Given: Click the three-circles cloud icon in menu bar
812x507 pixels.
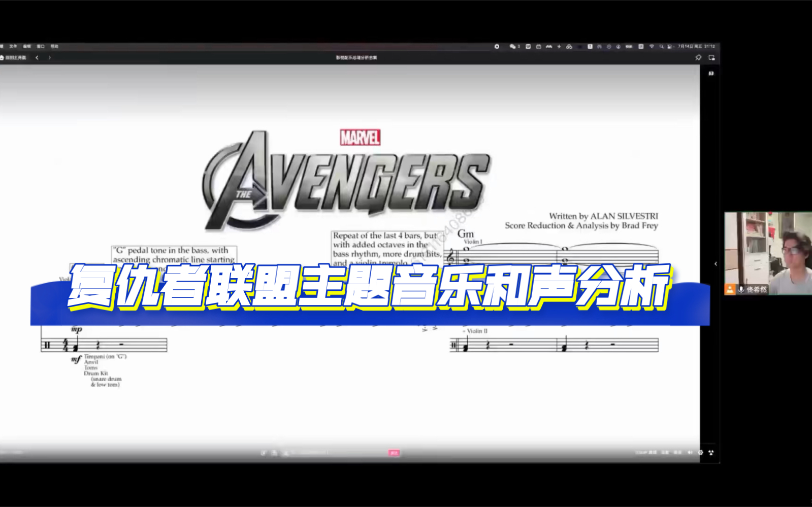Looking at the screenshot, I should [x=569, y=46].
